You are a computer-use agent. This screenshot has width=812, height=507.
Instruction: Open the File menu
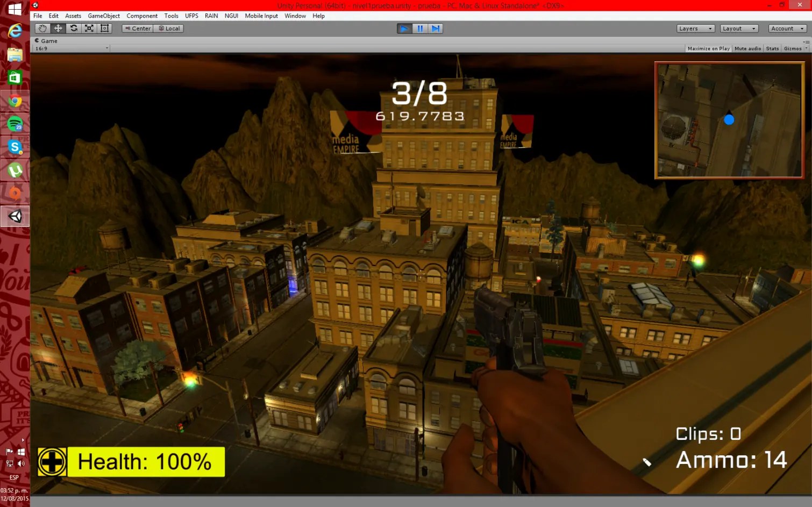pyautogui.click(x=38, y=16)
